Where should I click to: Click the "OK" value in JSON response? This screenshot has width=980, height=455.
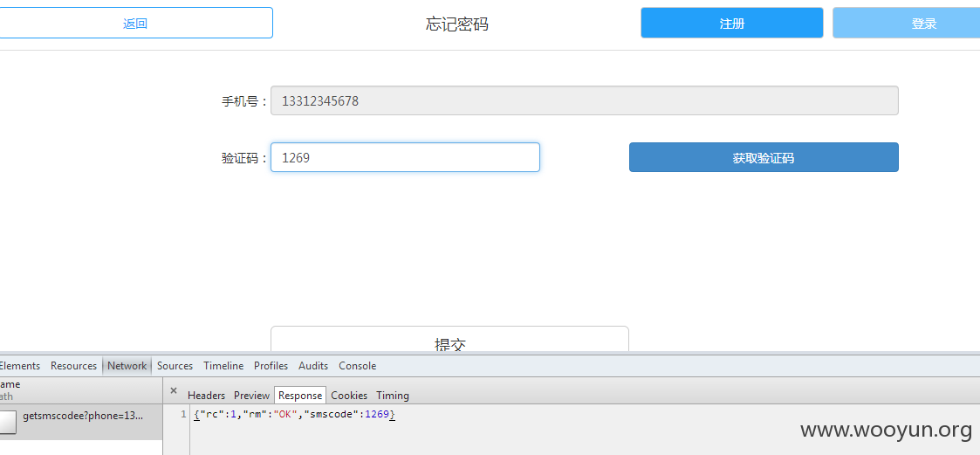click(285, 414)
